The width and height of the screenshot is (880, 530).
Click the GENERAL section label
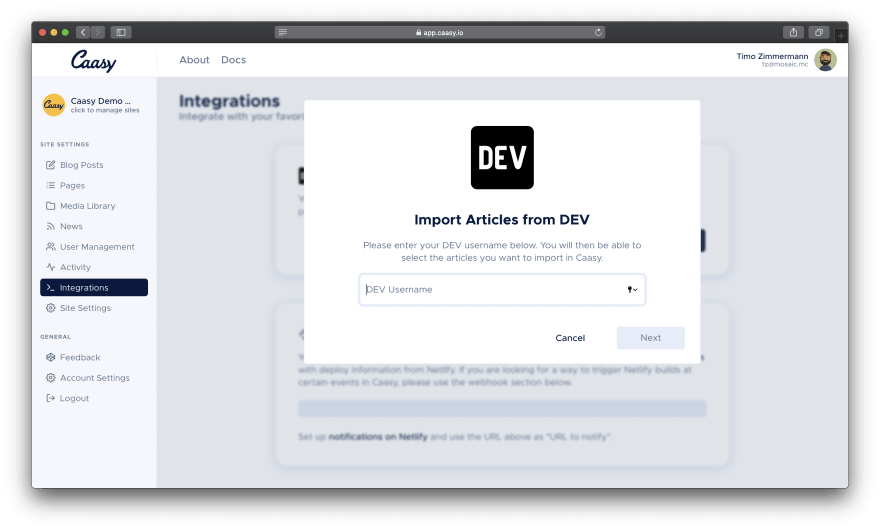point(56,337)
